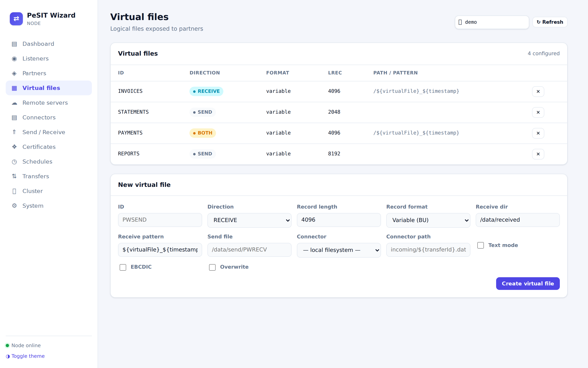The width and height of the screenshot is (588, 368).
Task: Click the System gear icon
Action: [x=14, y=206]
